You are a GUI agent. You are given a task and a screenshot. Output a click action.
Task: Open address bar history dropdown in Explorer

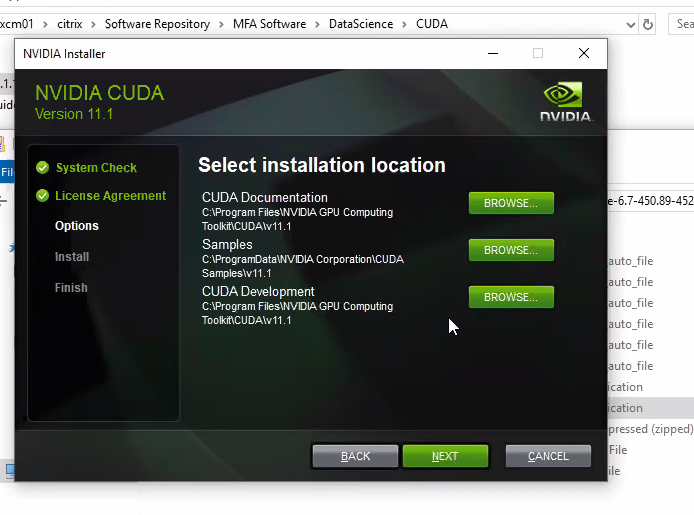631,25
